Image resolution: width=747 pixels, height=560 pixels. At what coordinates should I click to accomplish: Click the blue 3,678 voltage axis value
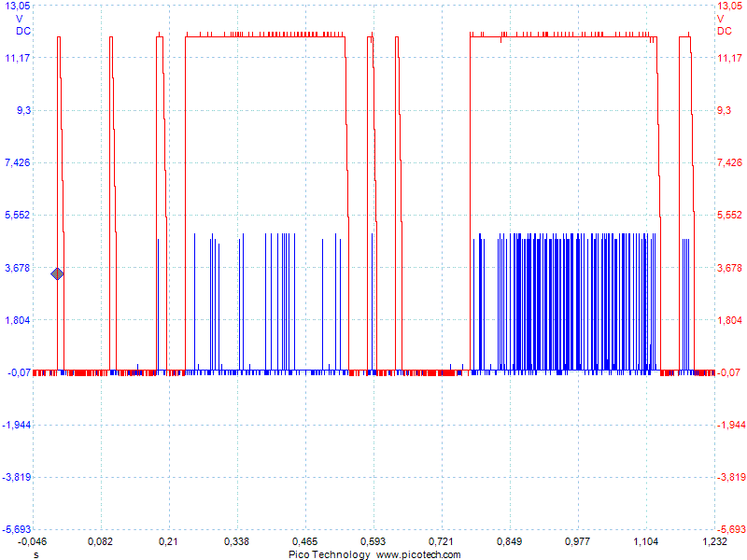18,268
